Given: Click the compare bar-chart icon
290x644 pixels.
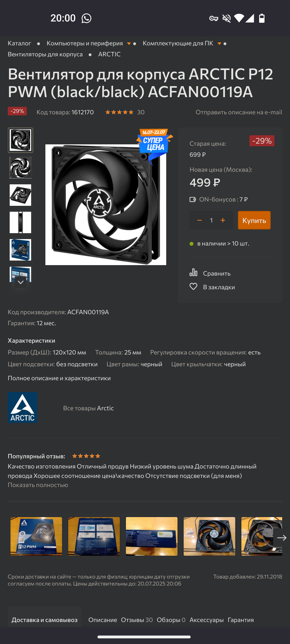Looking at the screenshot, I should [x=193, y=272].
